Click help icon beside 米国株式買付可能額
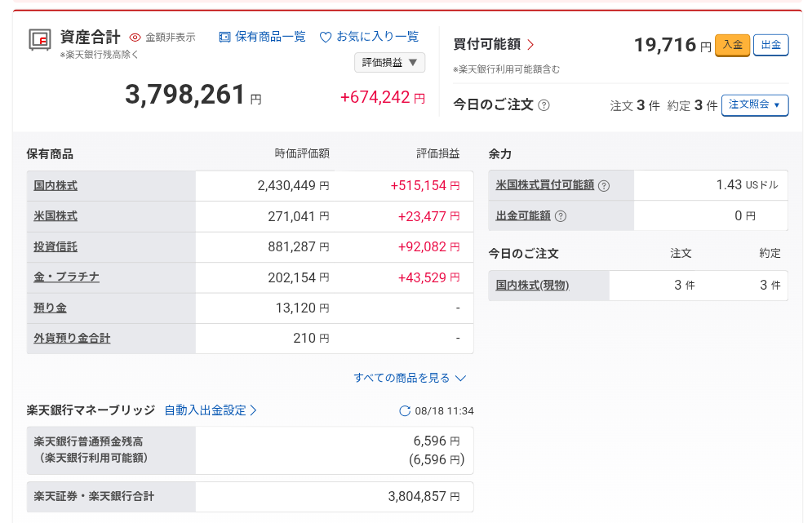Screen dimensions: 812x523 (604, 186)
